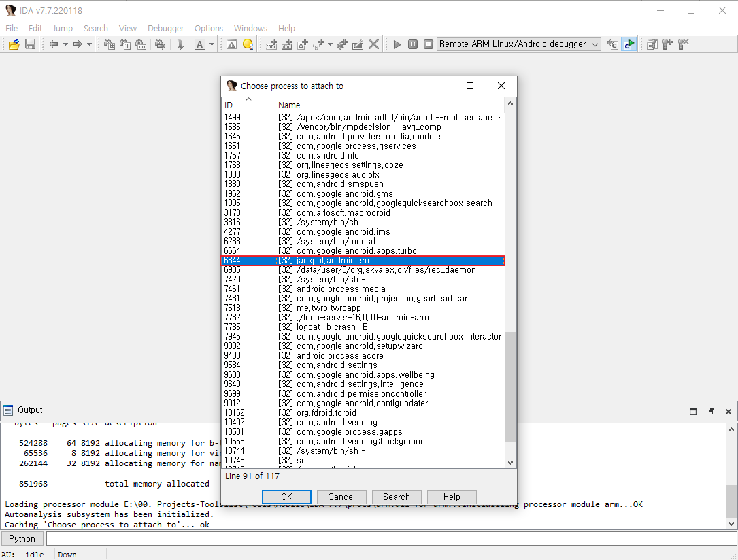
Task: Click the process list vertical scrollbar thumb
Action: click(x=510, y=386)
